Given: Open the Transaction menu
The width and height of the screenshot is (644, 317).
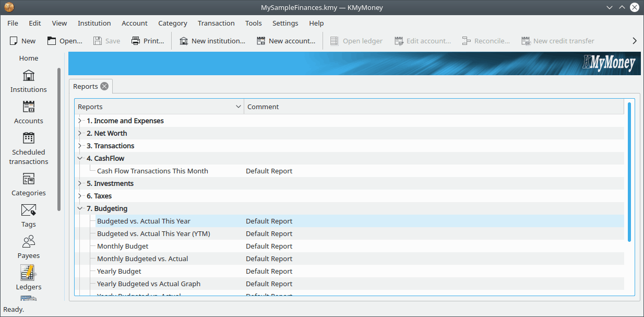Looking at the screenshot, I should [216, 23].
